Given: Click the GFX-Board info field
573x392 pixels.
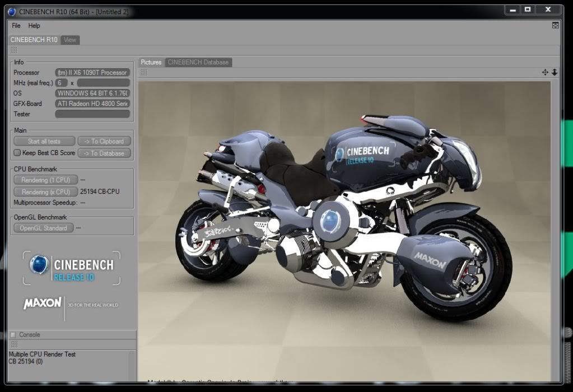Looking at the screenshot, I should point(92,104).
